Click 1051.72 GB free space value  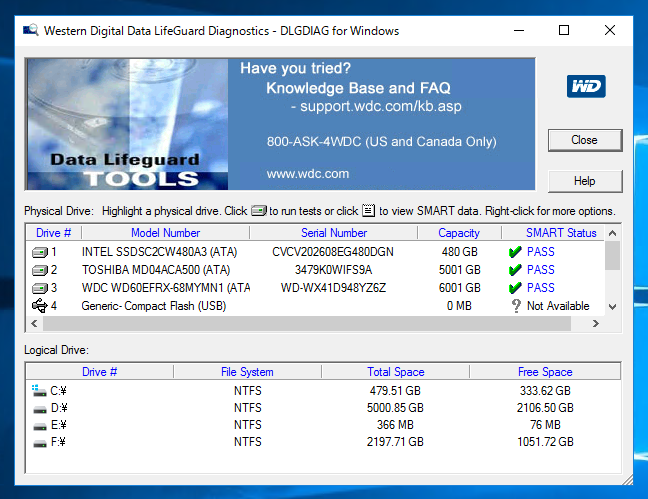(x=545, y=442)
